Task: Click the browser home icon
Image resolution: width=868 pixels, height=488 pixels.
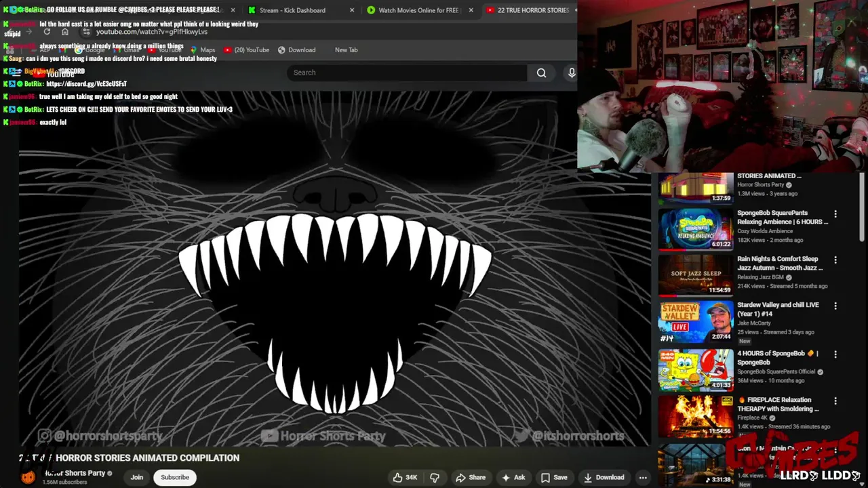Action: (x=65, y=32)
